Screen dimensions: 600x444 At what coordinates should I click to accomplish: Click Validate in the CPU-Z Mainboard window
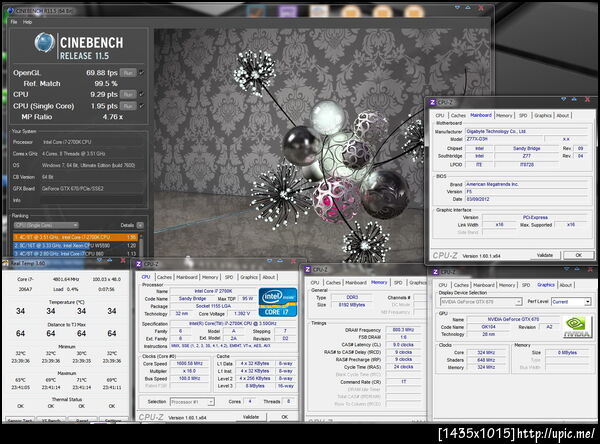tap(545, 255)
